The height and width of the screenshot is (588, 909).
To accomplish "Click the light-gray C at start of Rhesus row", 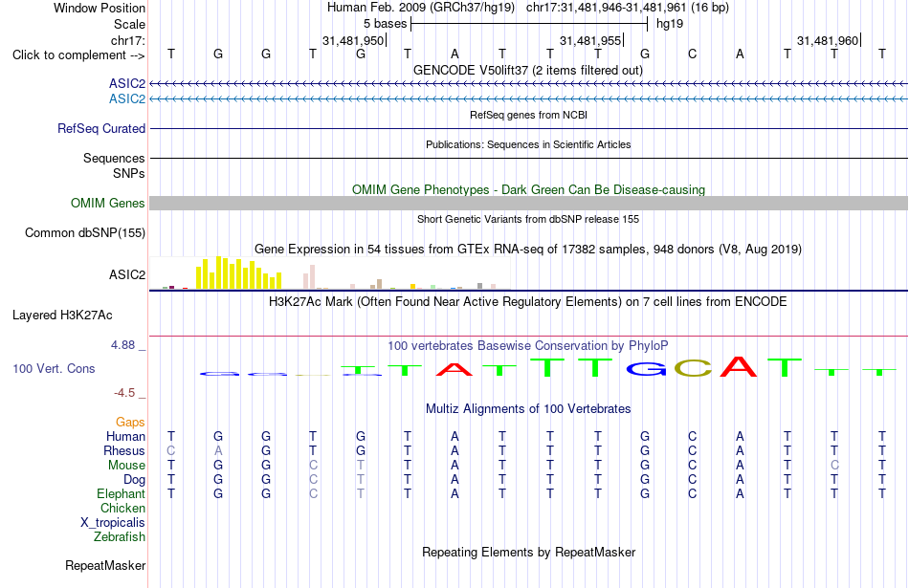I will tap(170, 450).
